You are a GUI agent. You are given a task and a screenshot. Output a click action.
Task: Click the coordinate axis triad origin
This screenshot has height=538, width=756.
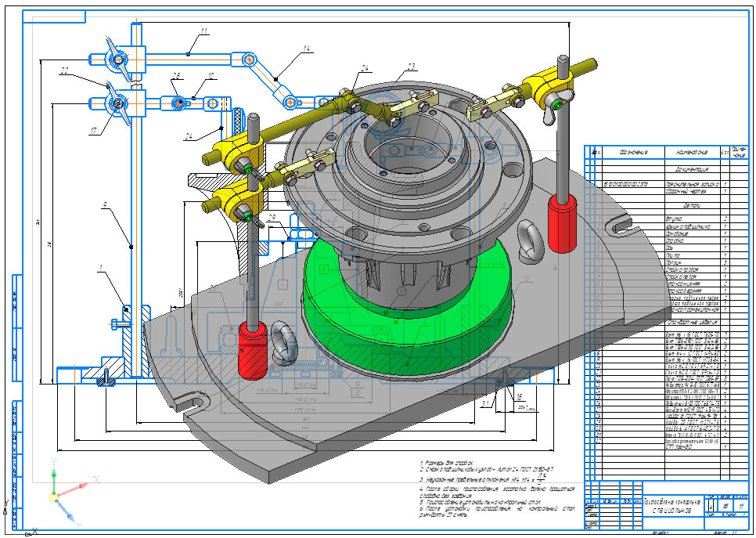pyautogui.click(x=53, y=496)
